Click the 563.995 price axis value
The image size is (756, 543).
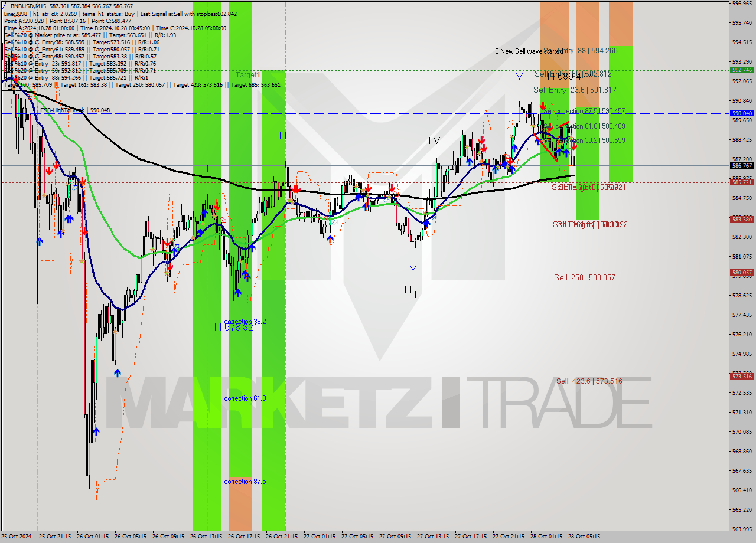tap(742, 529)
